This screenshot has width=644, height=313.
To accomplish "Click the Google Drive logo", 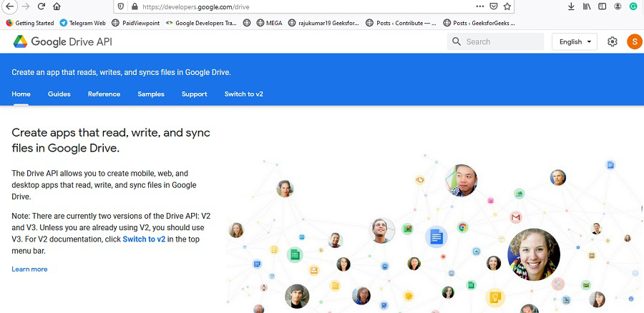I will pyautogui.click(x=20, y=41).
